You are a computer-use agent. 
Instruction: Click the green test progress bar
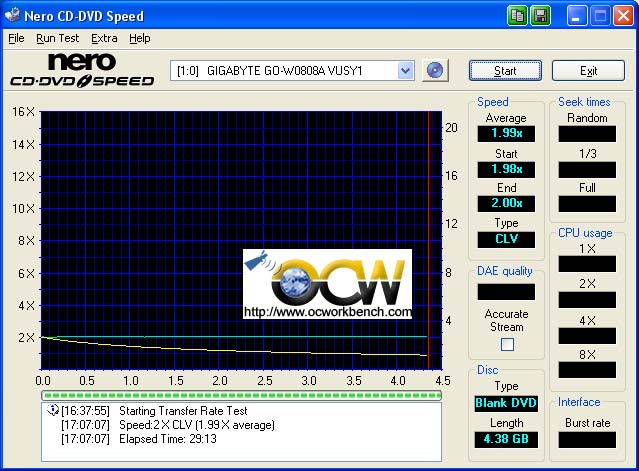pos(241,395)
